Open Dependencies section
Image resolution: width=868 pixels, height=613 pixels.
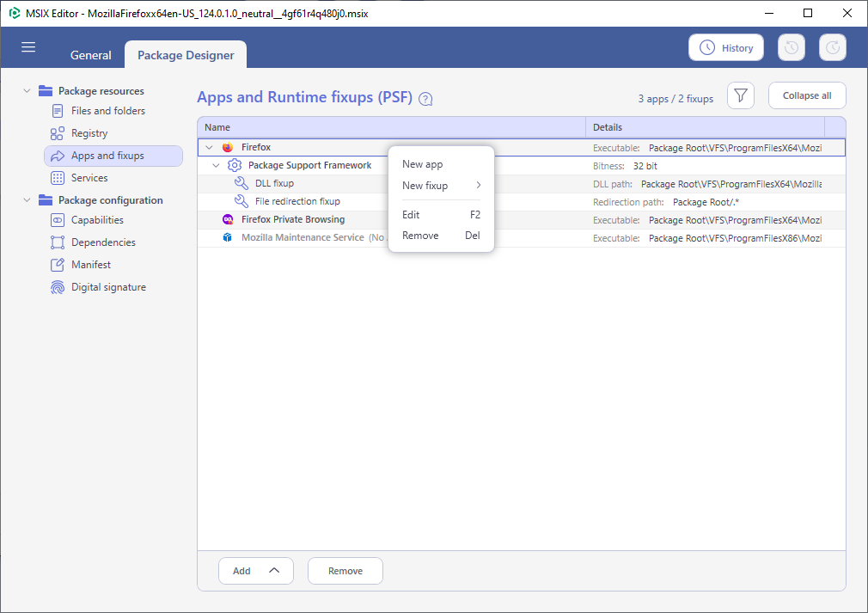pyautogui.click(x=113, y=242)
